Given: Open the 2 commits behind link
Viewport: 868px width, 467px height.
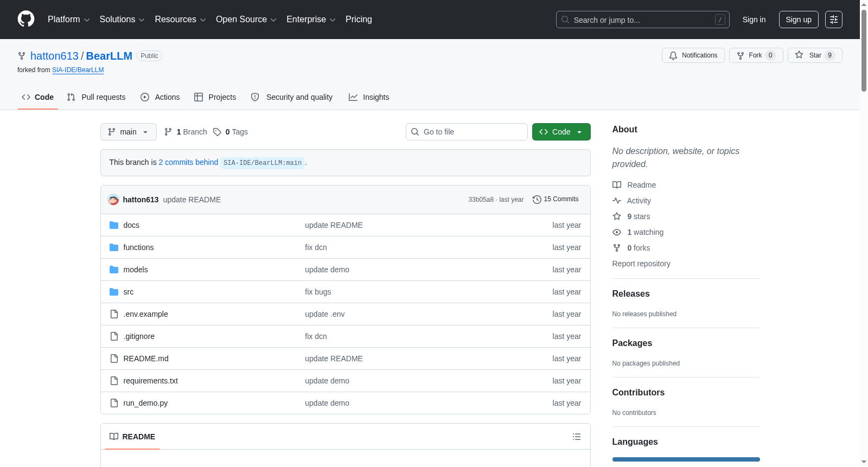Looking at the screenshot, I should [188, 162].
